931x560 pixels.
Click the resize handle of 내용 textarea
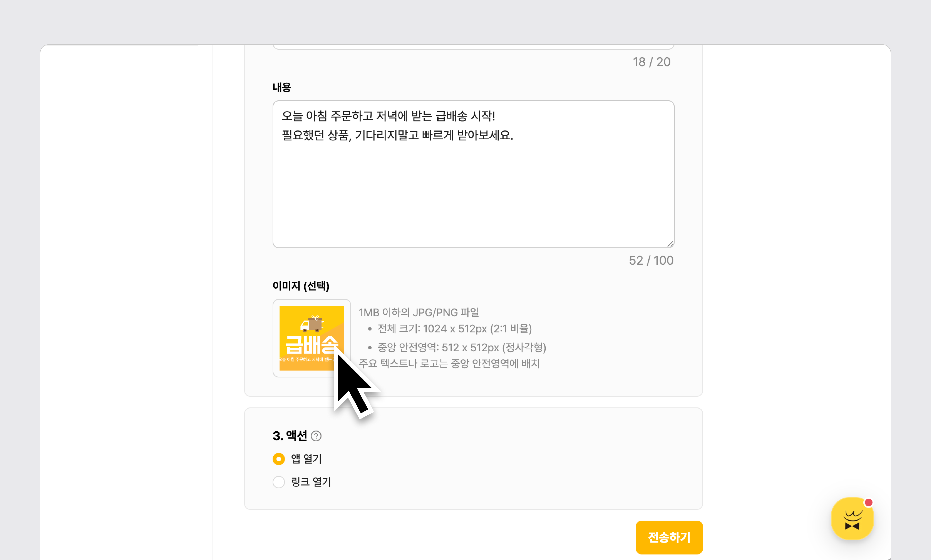coord(670,244)
